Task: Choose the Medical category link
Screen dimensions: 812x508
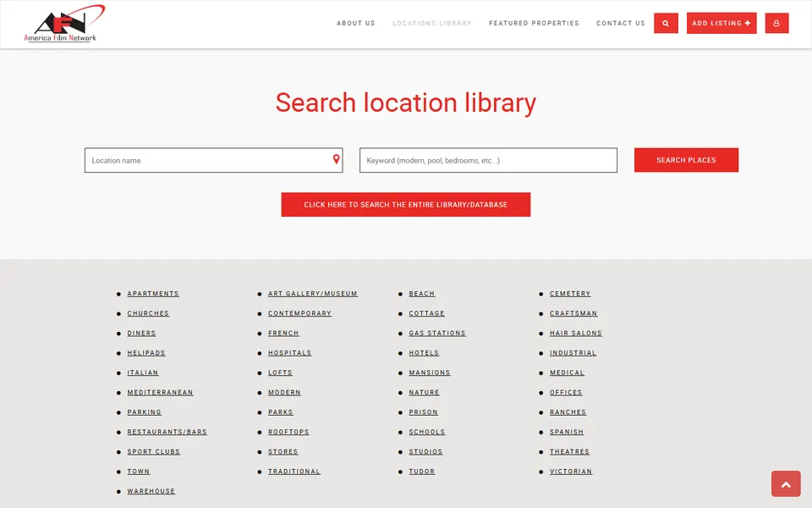Action: [567, 373]
